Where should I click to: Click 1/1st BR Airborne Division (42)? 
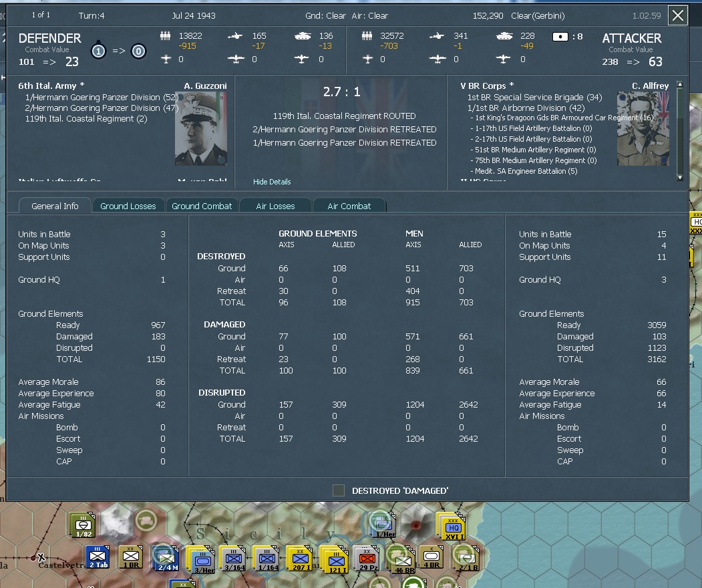[526, 108]
